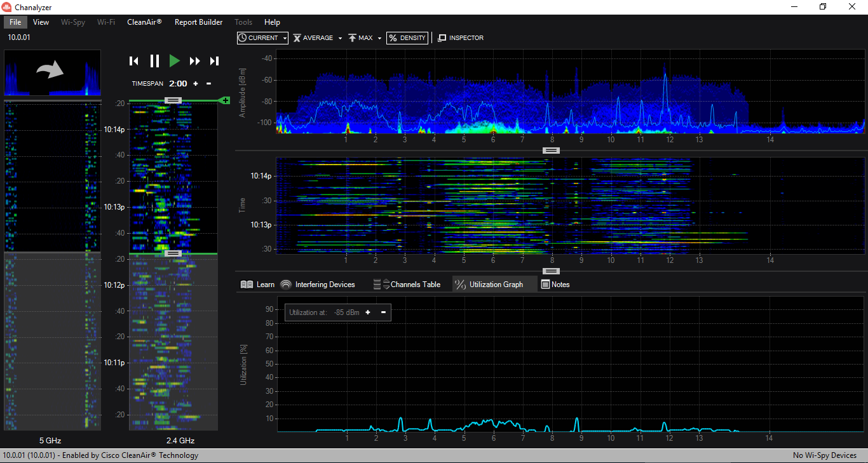Click the fast forward icon
This screenshot has width=868, height=463.
(195, 61)
